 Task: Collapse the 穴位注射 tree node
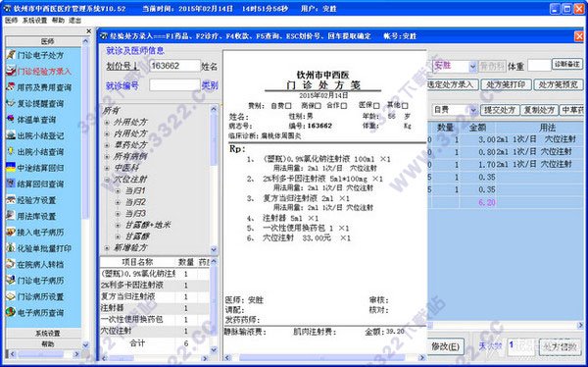point(107,180)
